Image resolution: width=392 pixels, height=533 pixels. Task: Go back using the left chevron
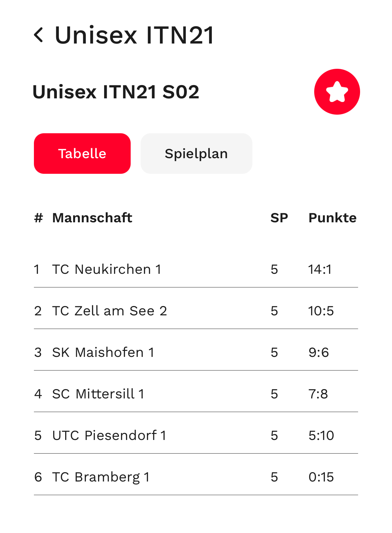39,35
